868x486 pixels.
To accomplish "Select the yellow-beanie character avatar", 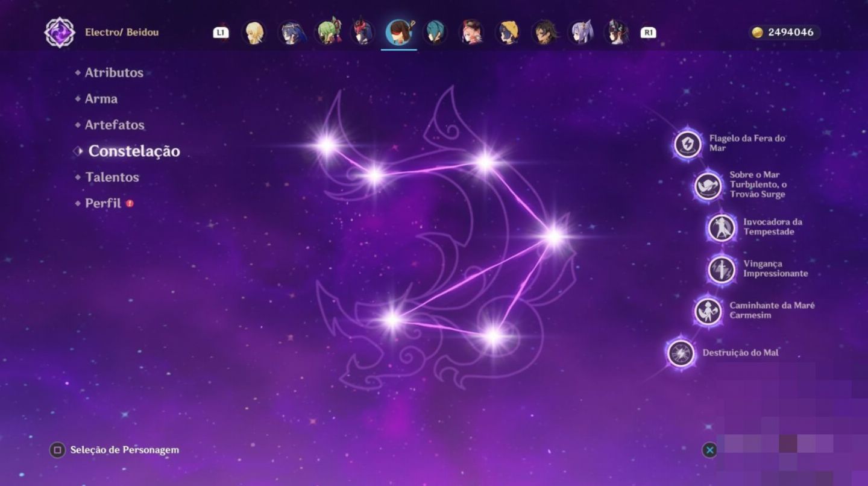I will [508, 33].
